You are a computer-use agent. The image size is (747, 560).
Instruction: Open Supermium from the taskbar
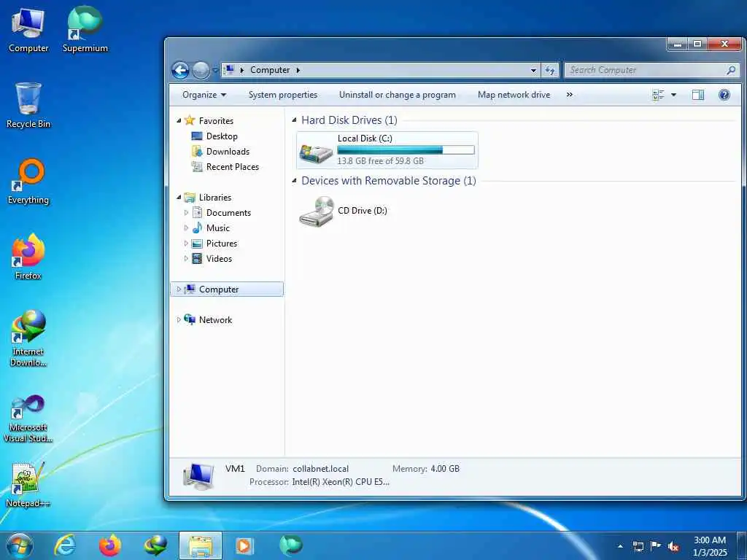pos(290,545)
